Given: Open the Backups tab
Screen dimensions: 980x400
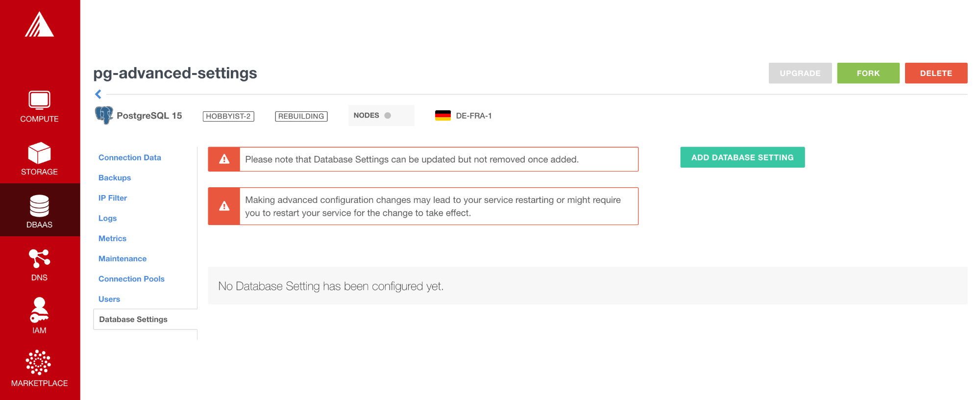Looking at the screenshot, I should 115,177.
